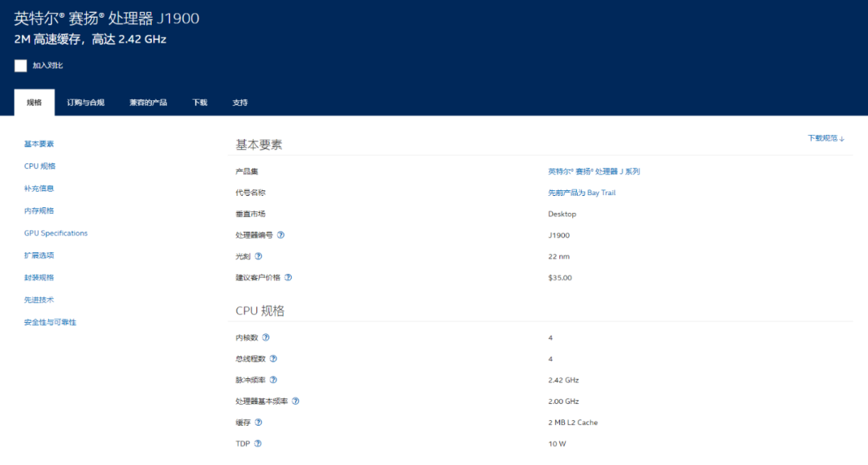Go to the 支持 tab
Screen dimensions: 868x465
point(240,102)
